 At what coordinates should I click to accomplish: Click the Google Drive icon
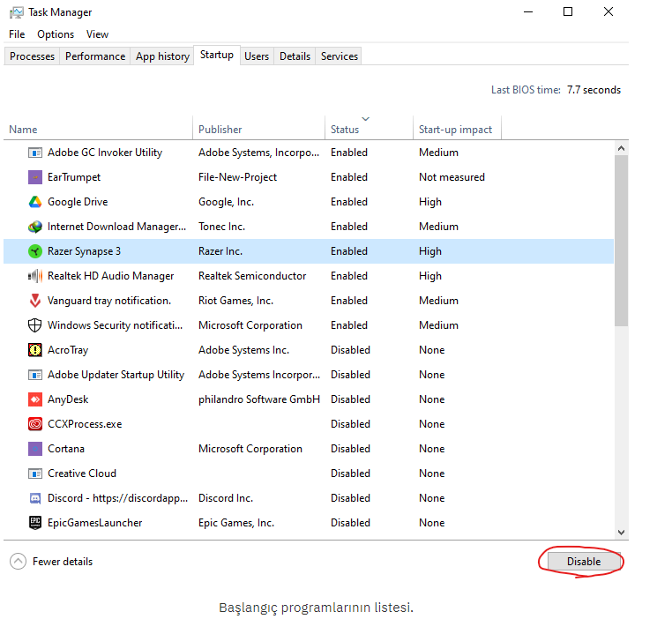pyautogui.click(x=35, y=202)
